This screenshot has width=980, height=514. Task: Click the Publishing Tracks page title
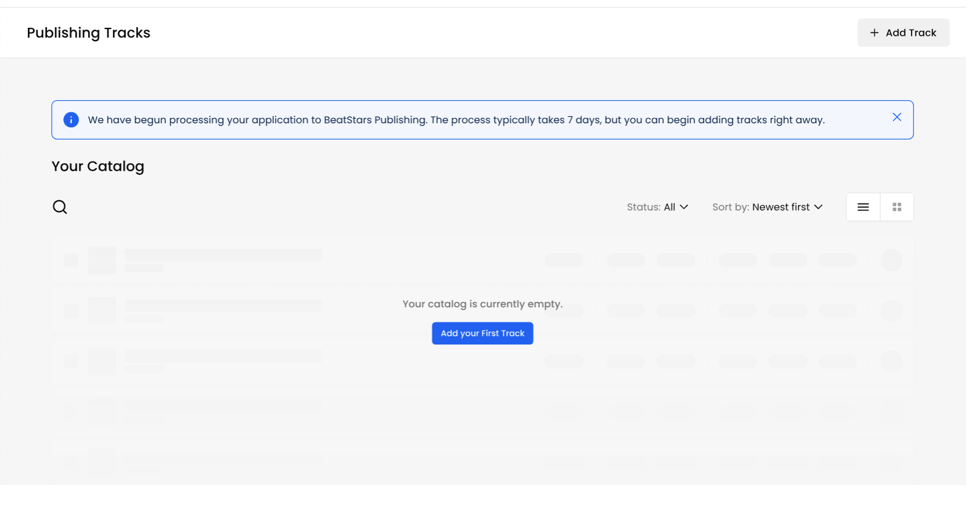tap(89, 33)
